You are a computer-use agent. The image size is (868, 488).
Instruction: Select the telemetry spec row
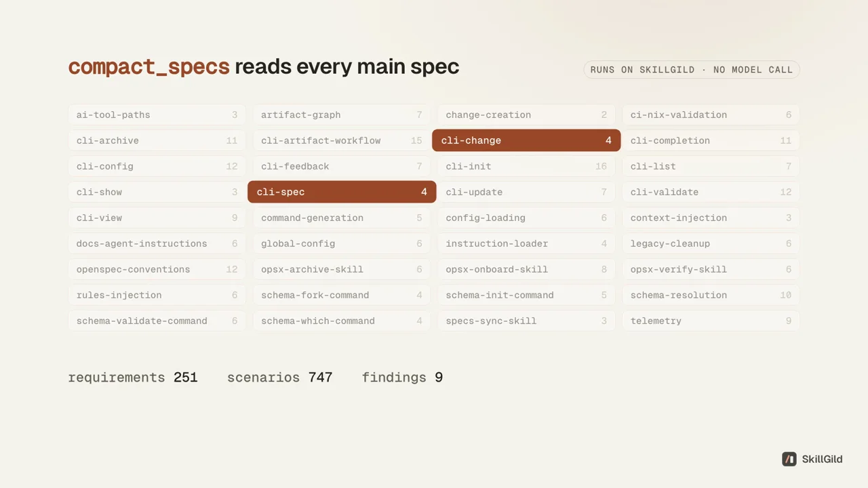pyautogui.click(x=711, y=321)
